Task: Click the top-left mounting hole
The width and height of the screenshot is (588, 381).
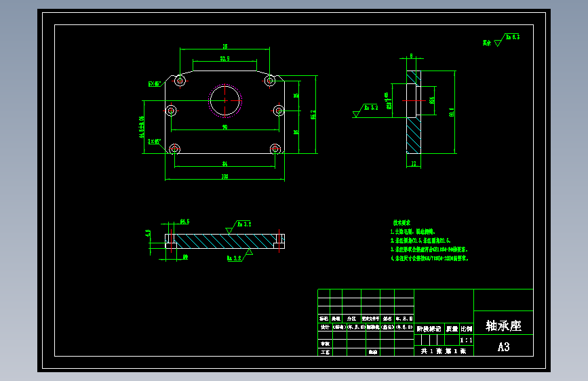Action: pos(180,81)
